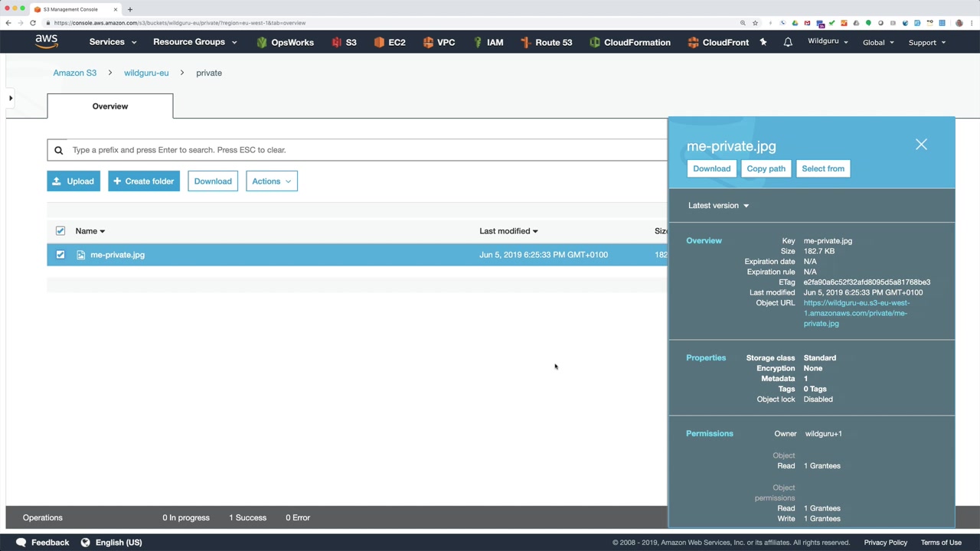The width and height of the screenshot is (980, 551).
Task: Open the Global region dropdown
Action: pyautogui.click(x=878, y=42)
